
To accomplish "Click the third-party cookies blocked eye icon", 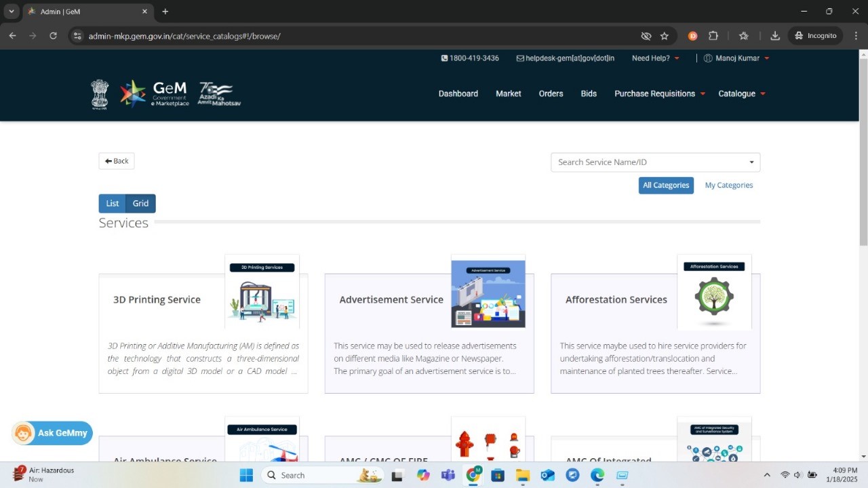I will click(646, 36).
